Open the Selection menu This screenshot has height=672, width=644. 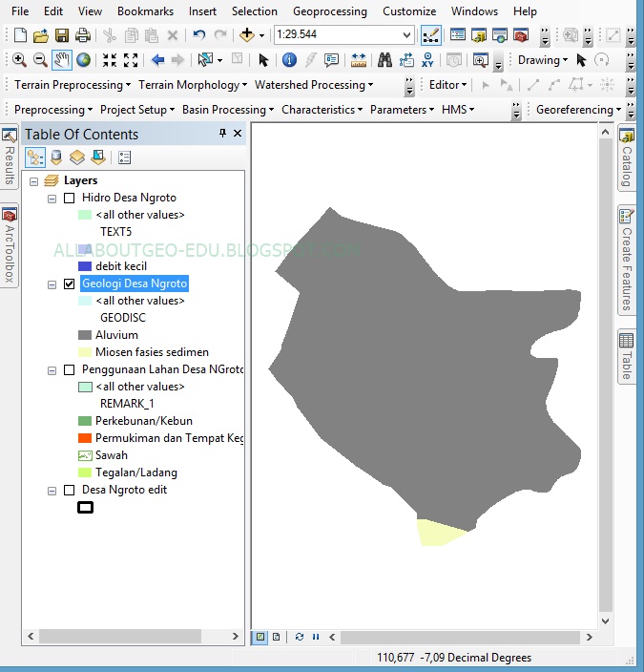tap(255, 11)
